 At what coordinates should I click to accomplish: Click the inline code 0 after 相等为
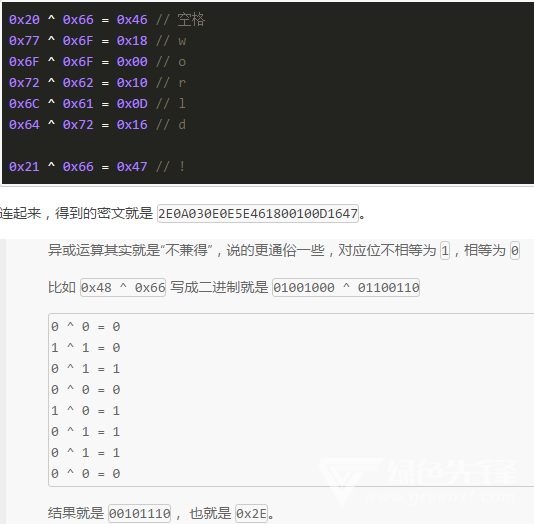[515, 251]
